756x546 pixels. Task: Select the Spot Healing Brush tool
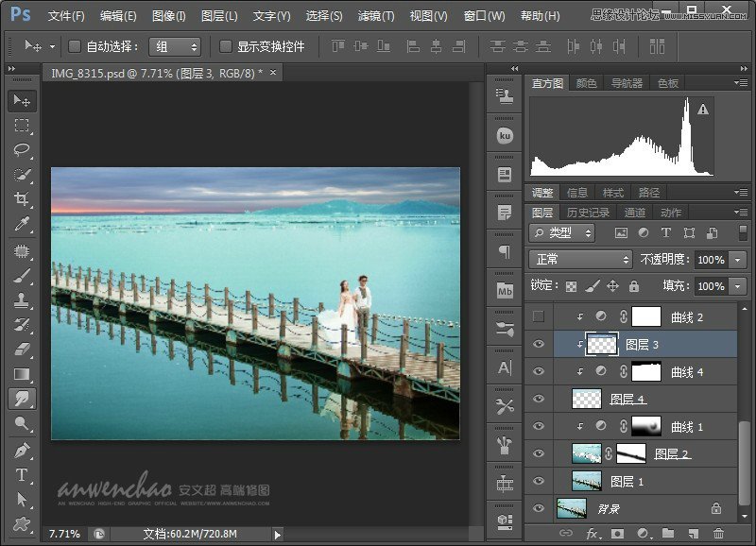tap(22, 251)
